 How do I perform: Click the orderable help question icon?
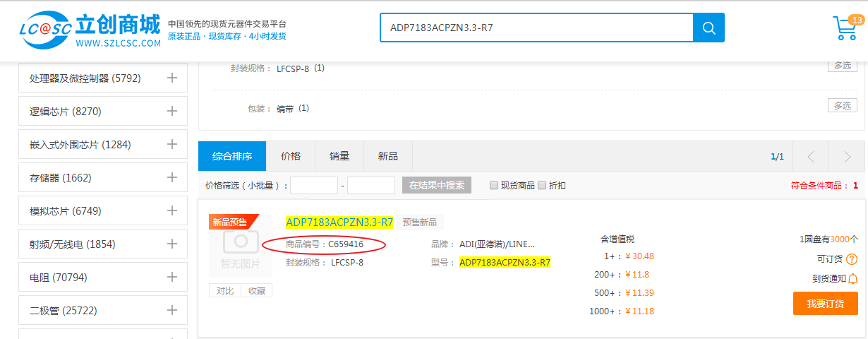(852, 259)
